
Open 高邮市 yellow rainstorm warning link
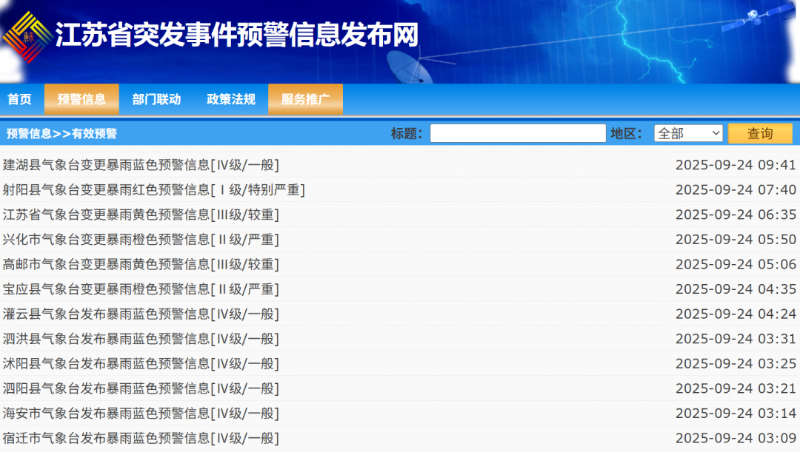[x=140, y=264]
